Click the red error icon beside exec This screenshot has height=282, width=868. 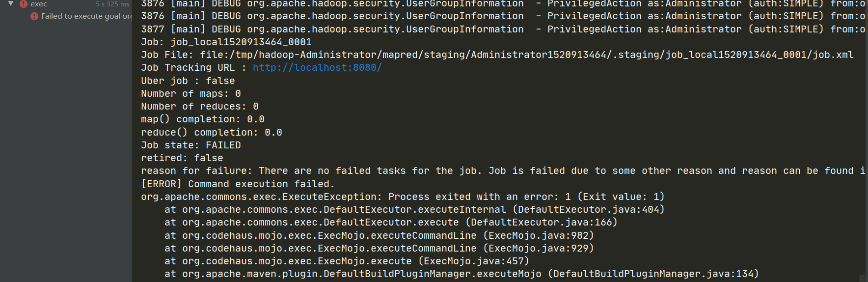click(x=23, y=4)
